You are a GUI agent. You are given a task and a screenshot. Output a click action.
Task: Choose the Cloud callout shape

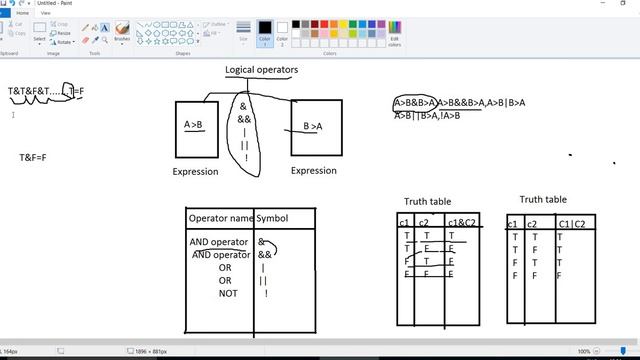pyautogui.click(x=190, y=41)
